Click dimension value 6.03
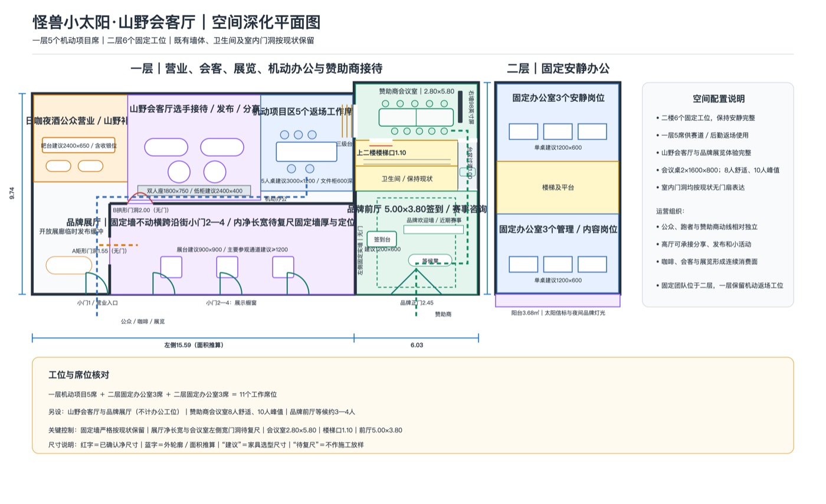Viewport: 826px width, 504px height. tap(417, 345)
